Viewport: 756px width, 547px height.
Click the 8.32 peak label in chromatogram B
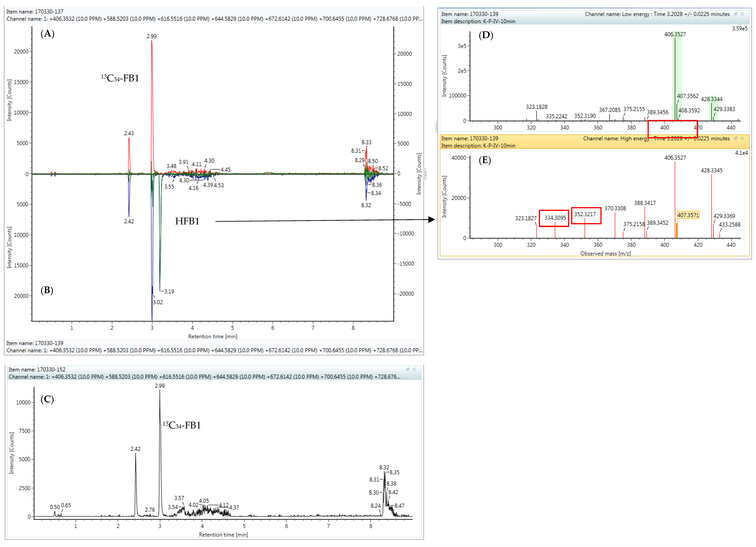tap(366, 205)
